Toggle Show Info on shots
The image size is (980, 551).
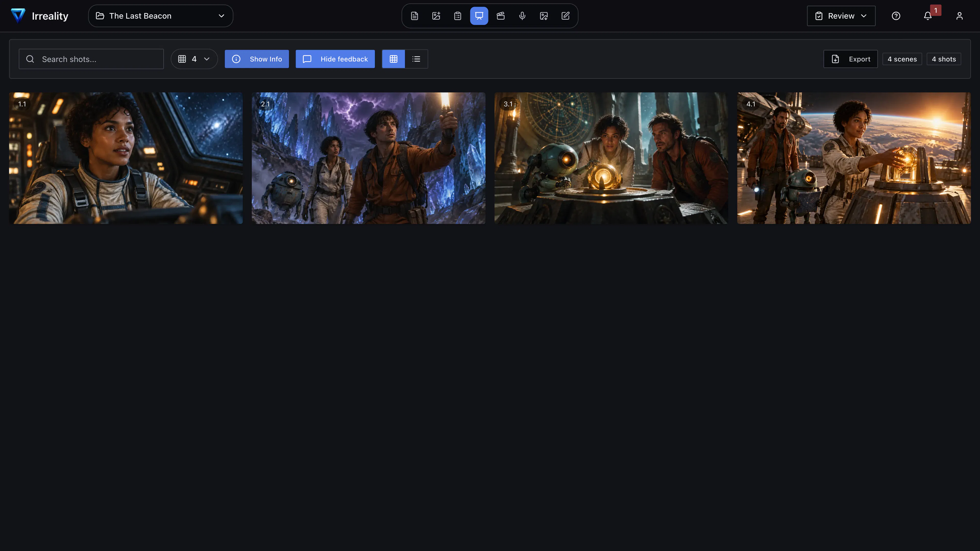point(257,59)
